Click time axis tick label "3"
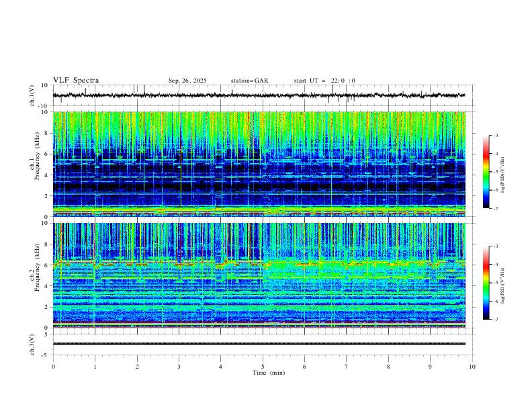 179,367
